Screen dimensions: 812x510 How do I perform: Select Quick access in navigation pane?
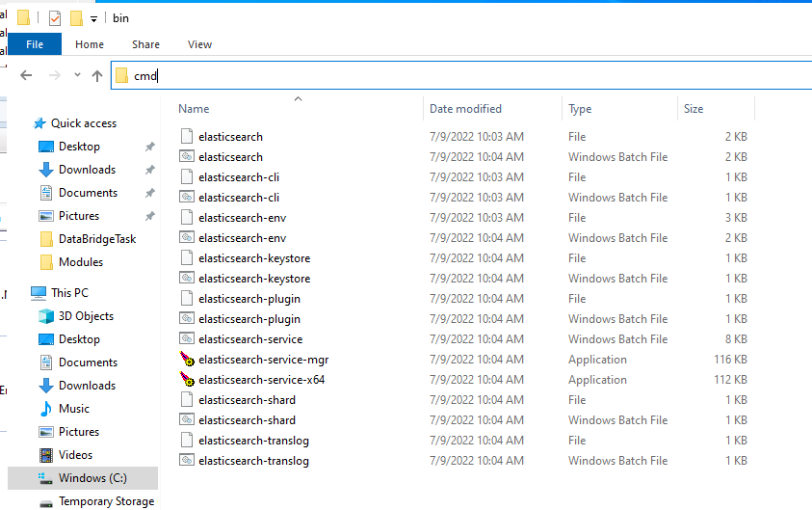click(x=84, y=123)
